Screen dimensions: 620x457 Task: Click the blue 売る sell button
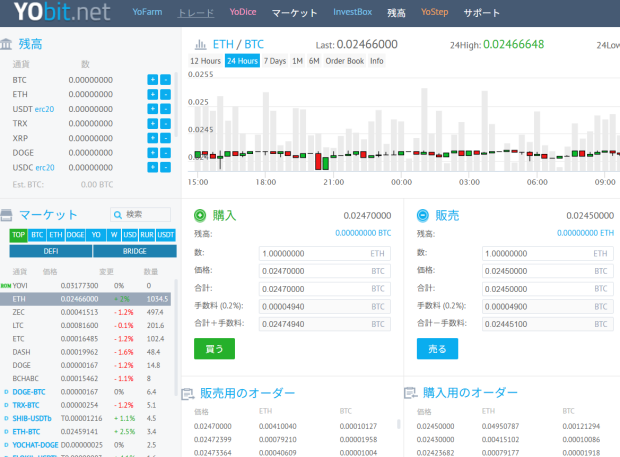pyautogui.click(x=437, y=349)
